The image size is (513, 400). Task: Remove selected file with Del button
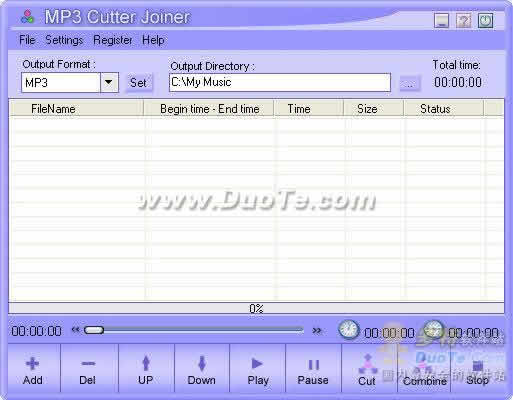(88, 369)
